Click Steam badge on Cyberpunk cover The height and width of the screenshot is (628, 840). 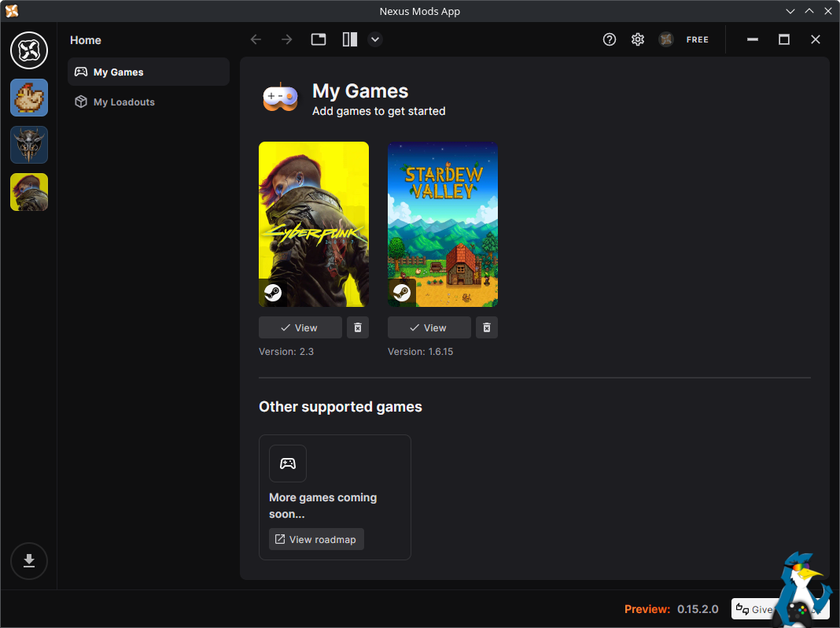click(273, 293)
